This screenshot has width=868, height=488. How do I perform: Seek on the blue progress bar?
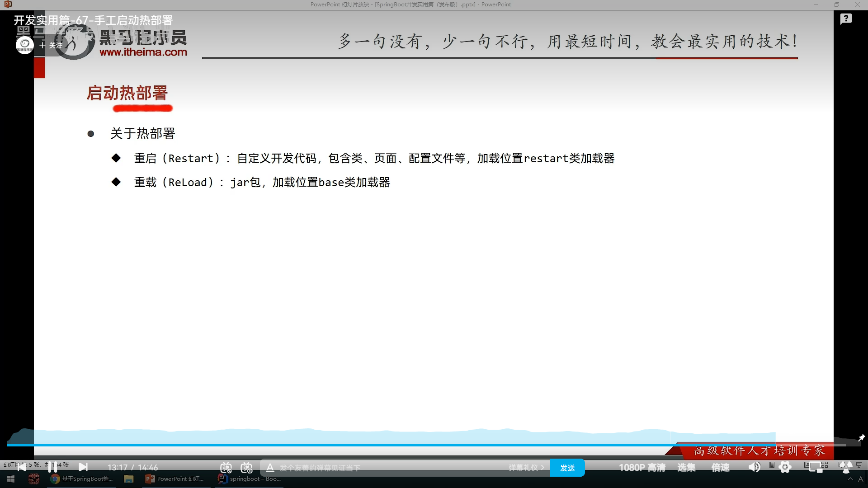pos(362,445)
